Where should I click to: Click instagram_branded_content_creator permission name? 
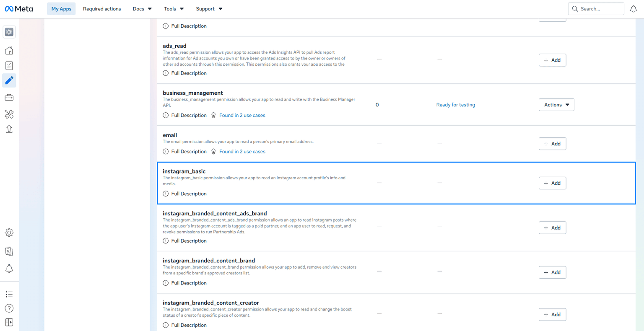(x=211, y=303)
